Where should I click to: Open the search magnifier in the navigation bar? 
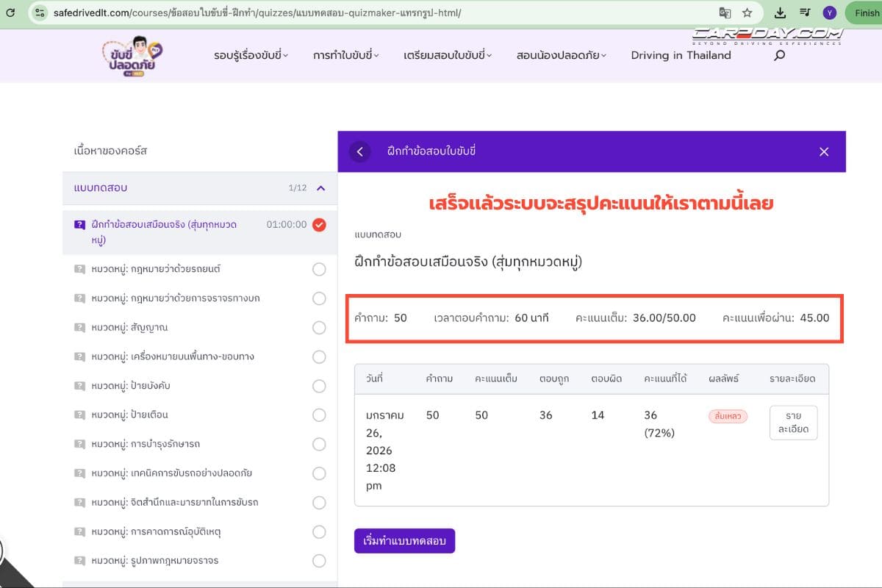coord(778,55)
